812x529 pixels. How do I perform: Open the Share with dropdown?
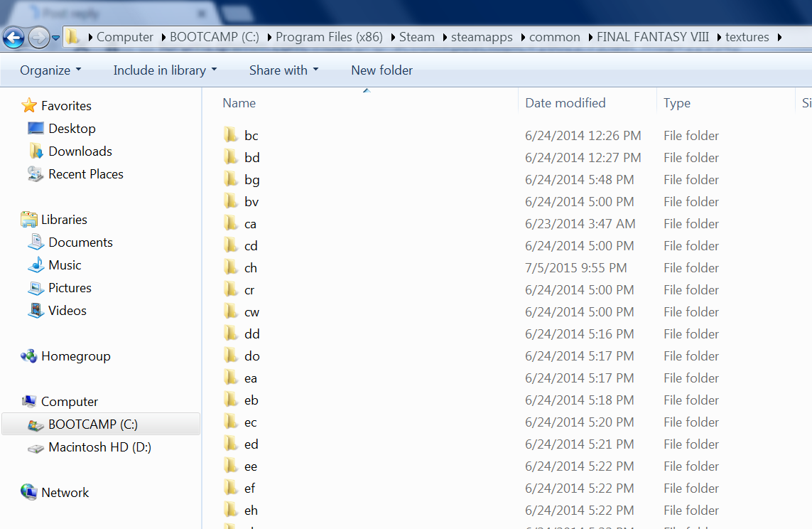(283, 70)
